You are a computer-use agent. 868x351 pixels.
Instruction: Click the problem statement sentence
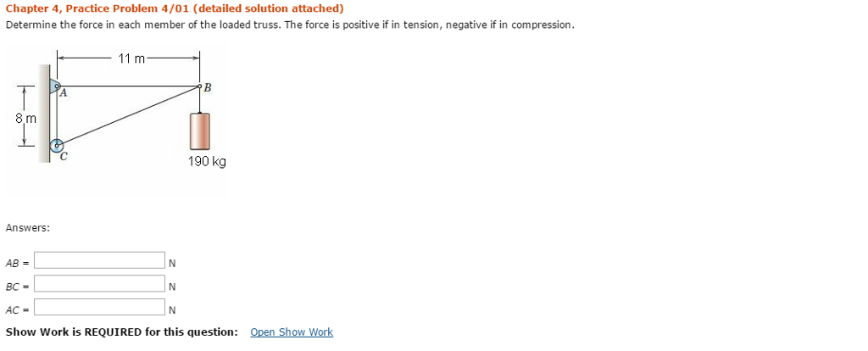click(x=290, y=25)
